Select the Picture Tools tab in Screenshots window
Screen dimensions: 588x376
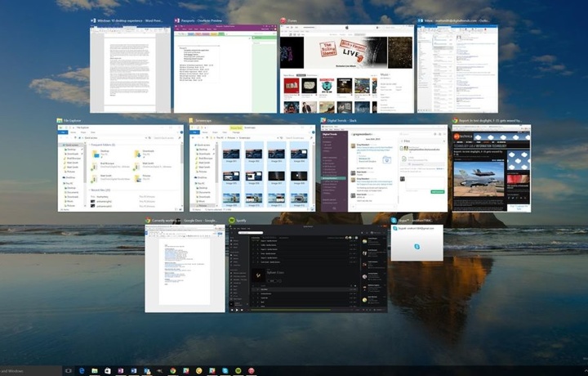pos(236,128)
